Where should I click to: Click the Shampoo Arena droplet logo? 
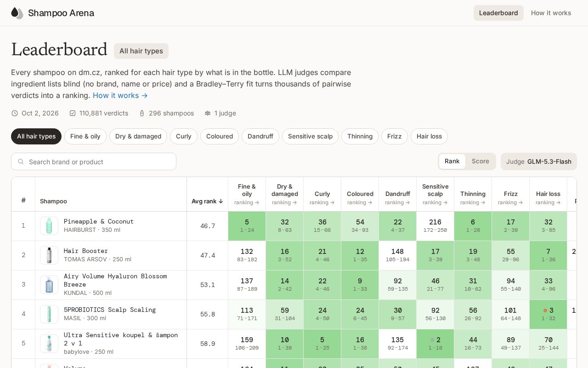(x=17, y=13)
